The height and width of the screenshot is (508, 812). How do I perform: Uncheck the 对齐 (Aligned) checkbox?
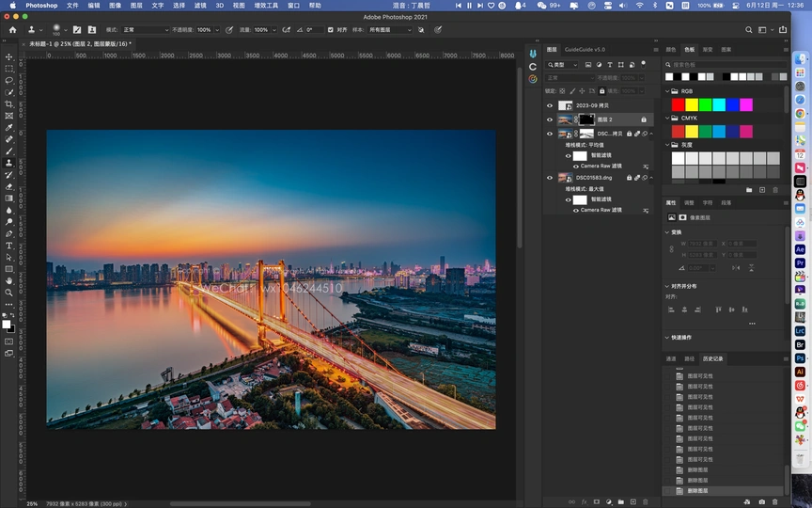click(330, 30)
